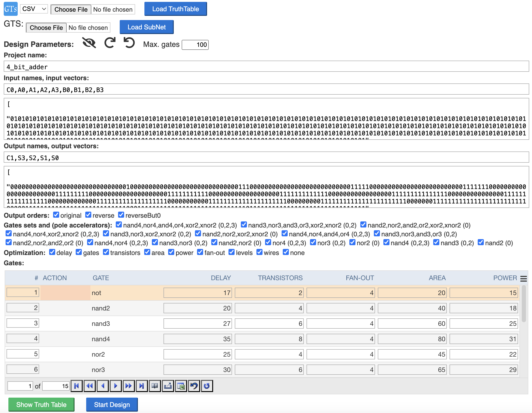Uncheck the reverse output order checkbox
This screenshot has width=532, height=413.
(x=89, y=215)
